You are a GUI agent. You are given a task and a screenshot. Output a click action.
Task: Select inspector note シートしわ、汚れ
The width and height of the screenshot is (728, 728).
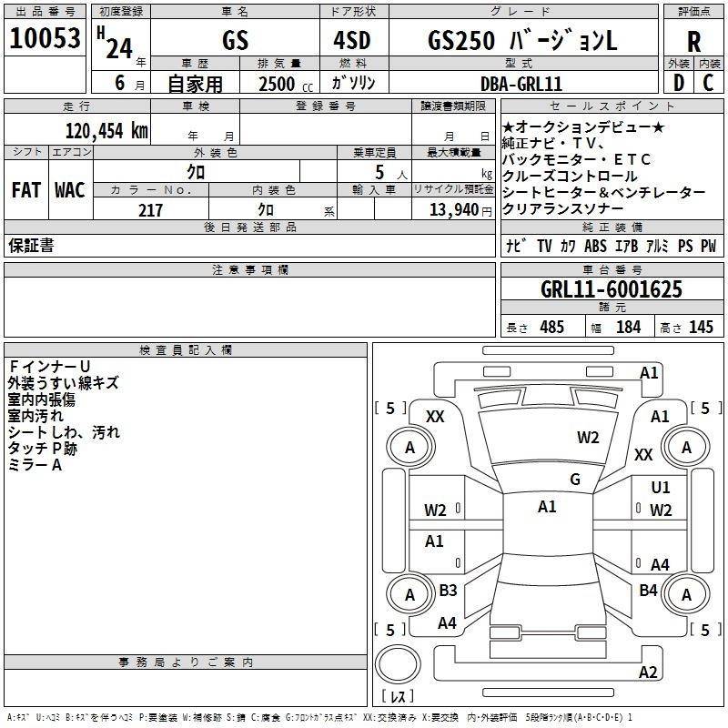64,432
